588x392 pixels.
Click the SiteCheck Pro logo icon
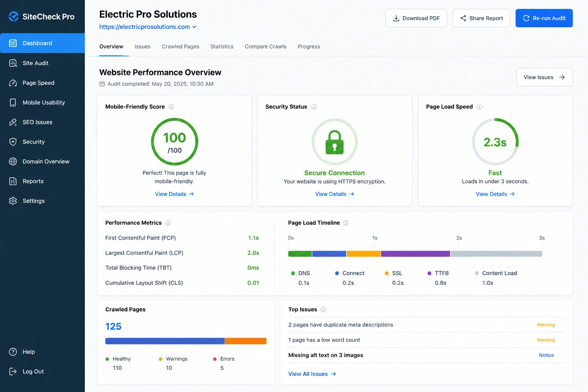14,16
